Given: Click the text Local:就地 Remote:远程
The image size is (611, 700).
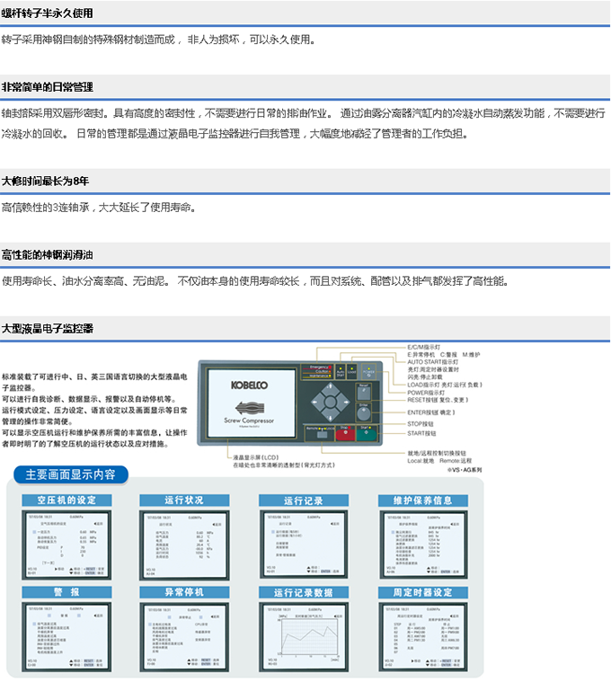Looking at the screenshot, I should [x=439, y=461].
